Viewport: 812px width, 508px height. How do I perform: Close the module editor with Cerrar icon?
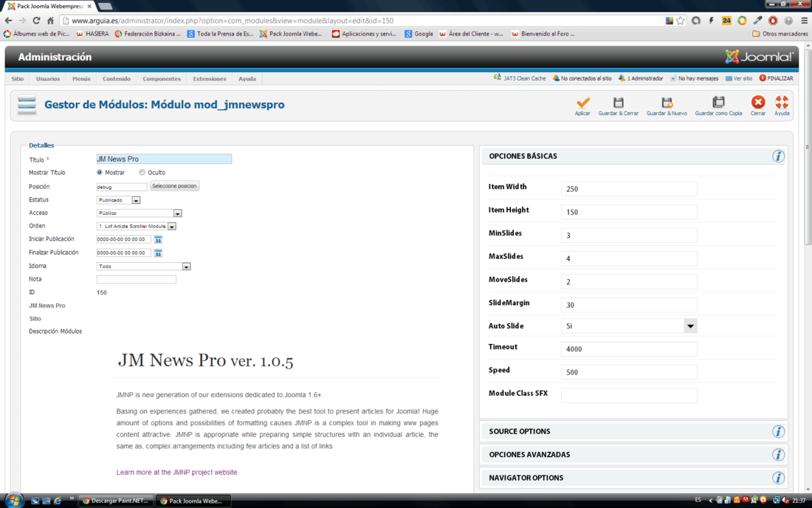tap(758, 103)
